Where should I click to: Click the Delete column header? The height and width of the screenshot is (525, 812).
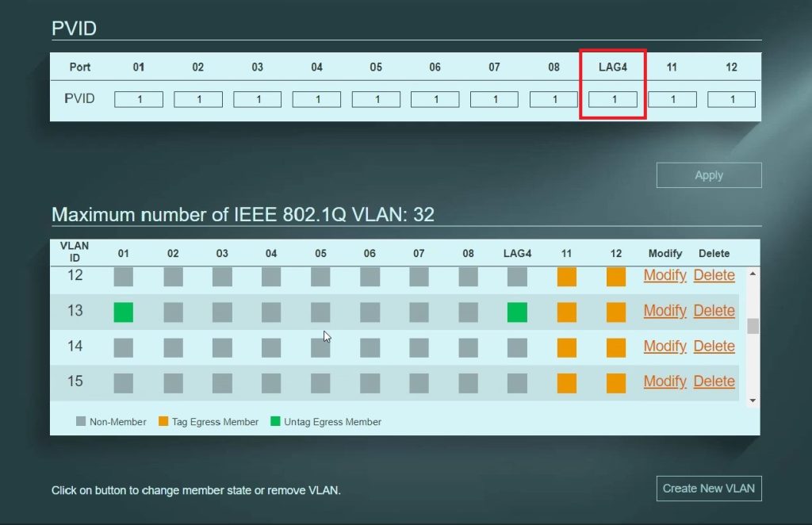714,253
